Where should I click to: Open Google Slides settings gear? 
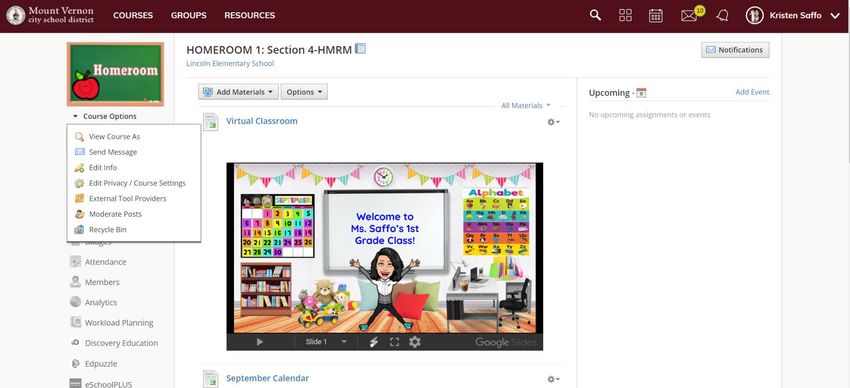pos(414,342)
